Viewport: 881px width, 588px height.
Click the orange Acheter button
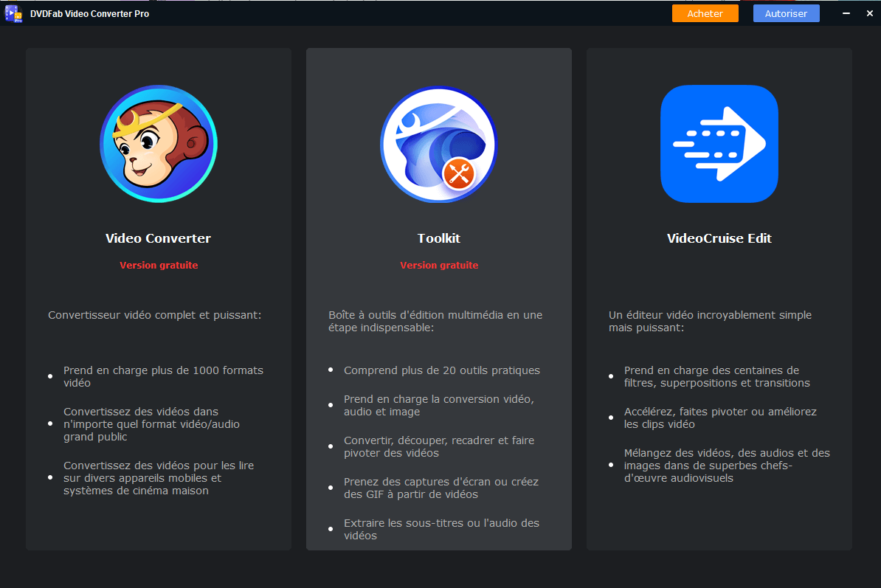[705, 13]
